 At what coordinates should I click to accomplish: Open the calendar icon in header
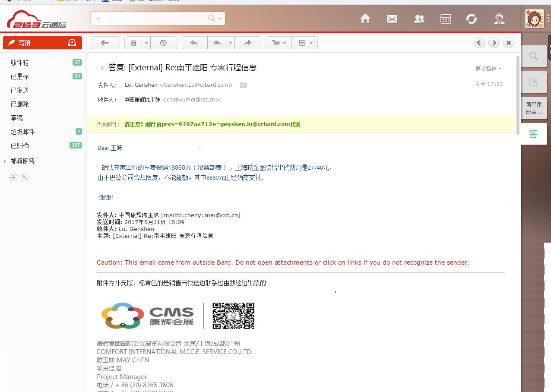click(x=446, y=19)
